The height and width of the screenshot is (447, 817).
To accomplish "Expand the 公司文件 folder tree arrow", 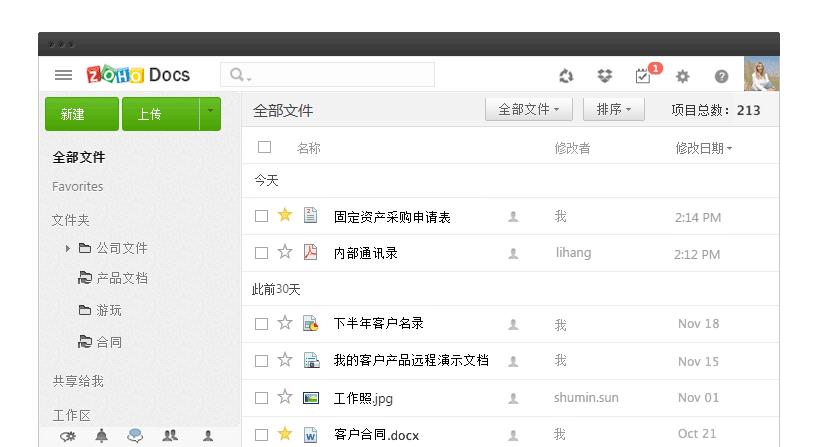I will coord(67,249).
